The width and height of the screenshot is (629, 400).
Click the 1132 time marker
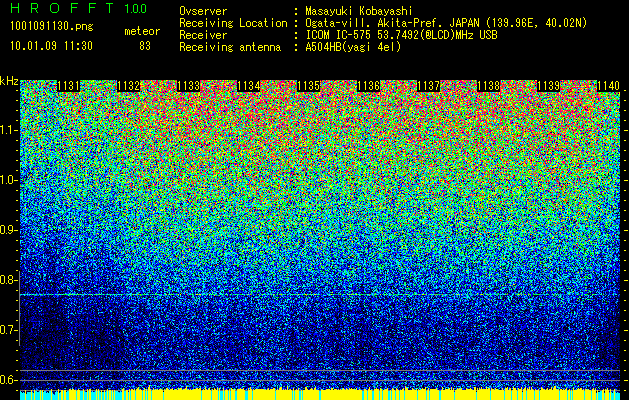pyautogui.click(x=128, y=86)
